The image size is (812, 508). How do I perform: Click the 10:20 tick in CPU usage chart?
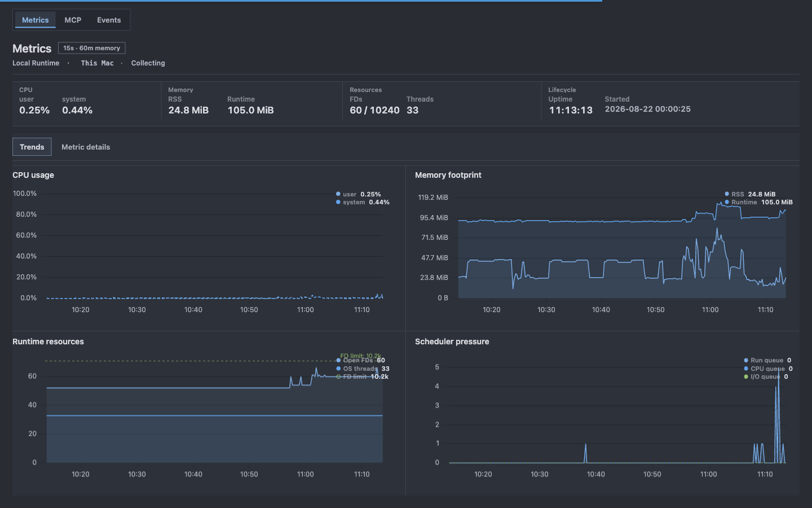click(x=81, y=310)
